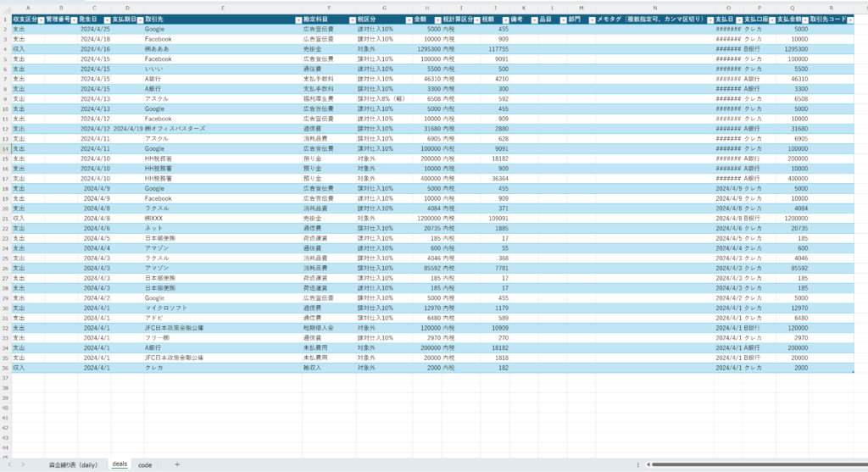Open the 管理番号 filter dropdown
The width and height of the screenshot is (868, 472).
point(74,20)
